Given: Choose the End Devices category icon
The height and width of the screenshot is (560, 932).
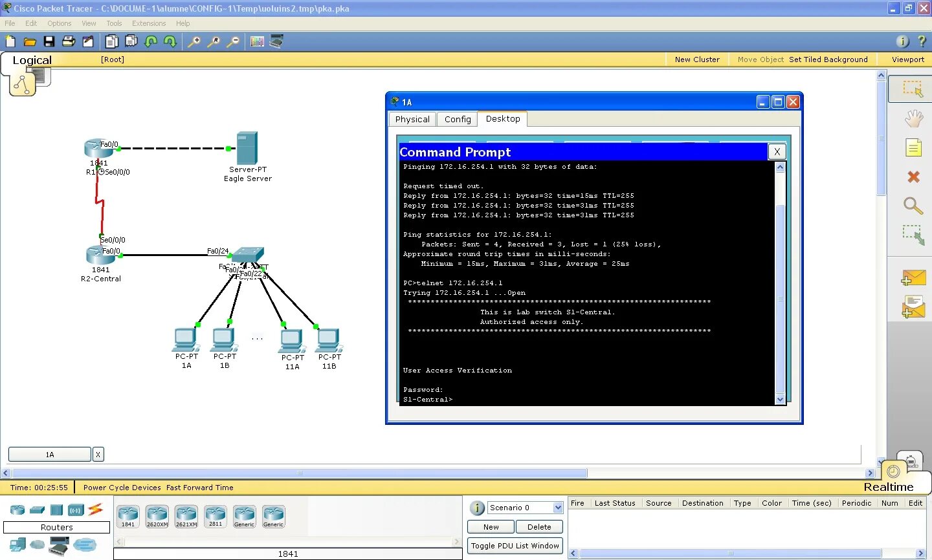Looking at the screenshot, I should (x=18, y=545).
